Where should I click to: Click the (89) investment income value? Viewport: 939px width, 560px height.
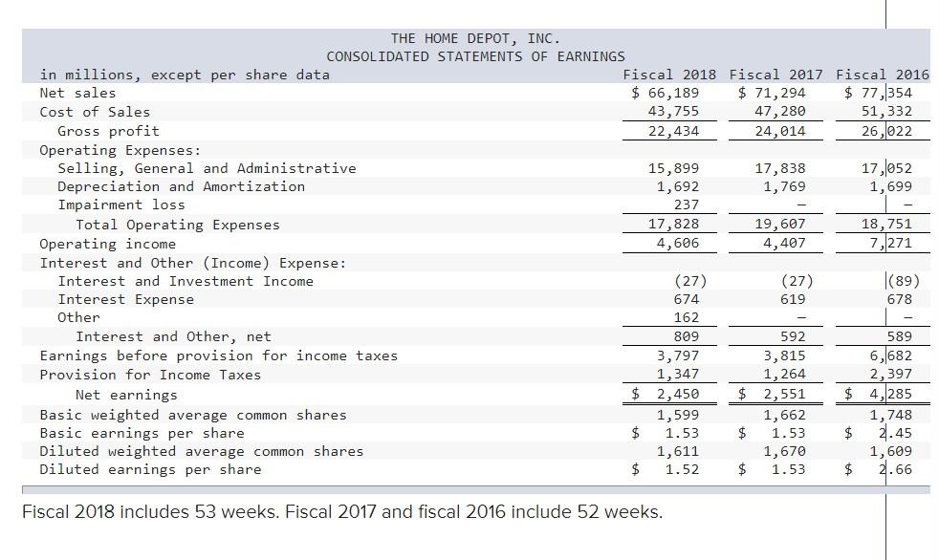[x=904, y=281]
